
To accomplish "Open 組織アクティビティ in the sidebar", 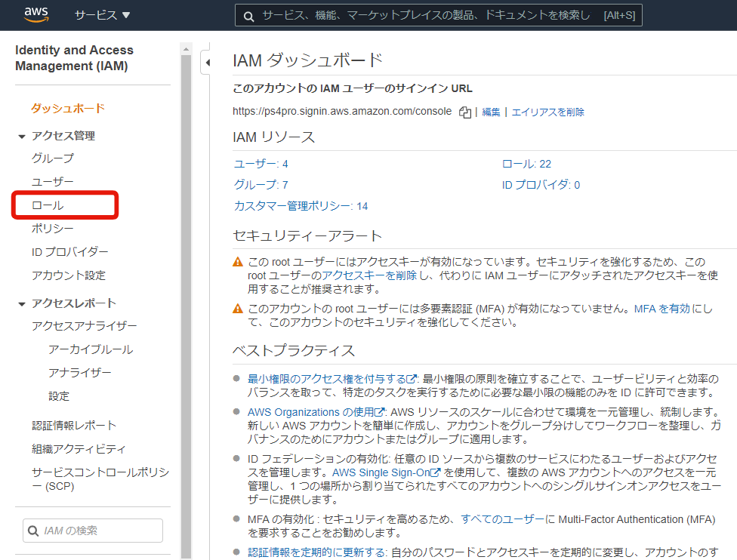I will click(79, 449).
